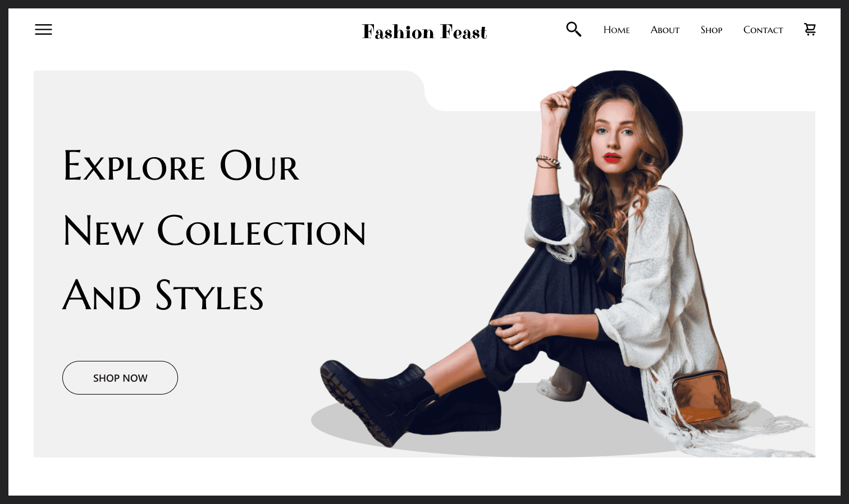Click the search magnifier icon
849x504 pixels.
[x=573, y=29]
